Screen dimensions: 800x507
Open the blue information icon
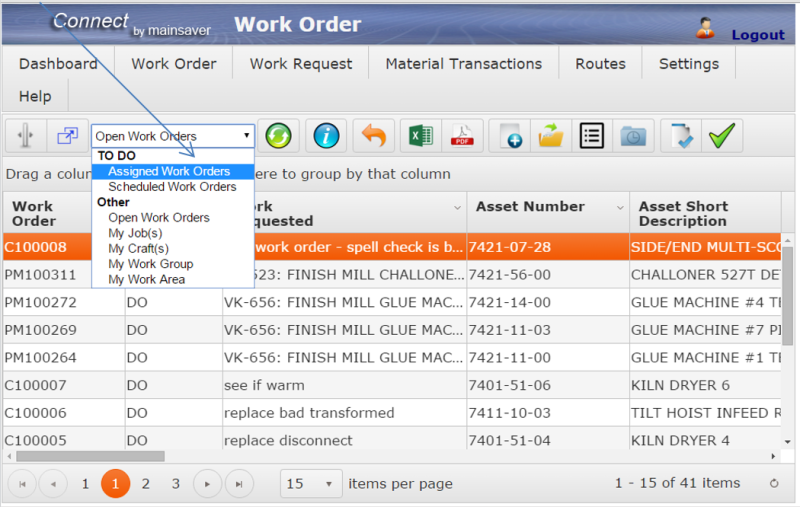click(326, 136)
